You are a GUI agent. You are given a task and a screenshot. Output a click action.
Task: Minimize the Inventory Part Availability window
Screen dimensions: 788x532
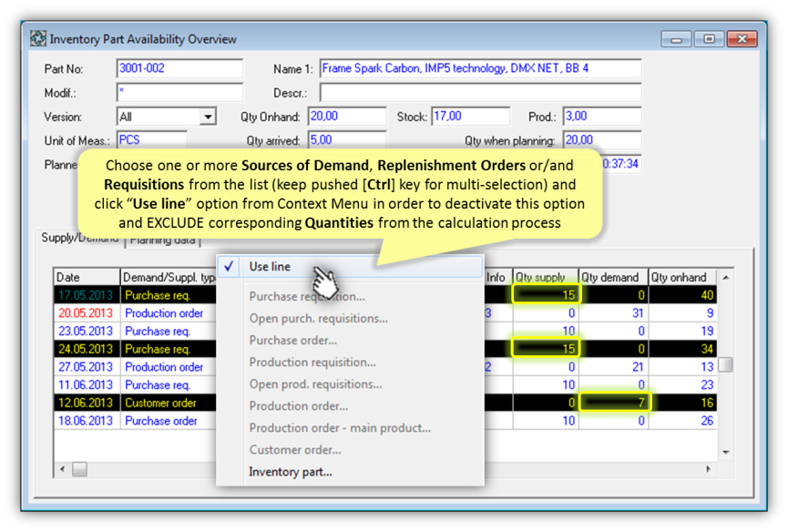677,39
